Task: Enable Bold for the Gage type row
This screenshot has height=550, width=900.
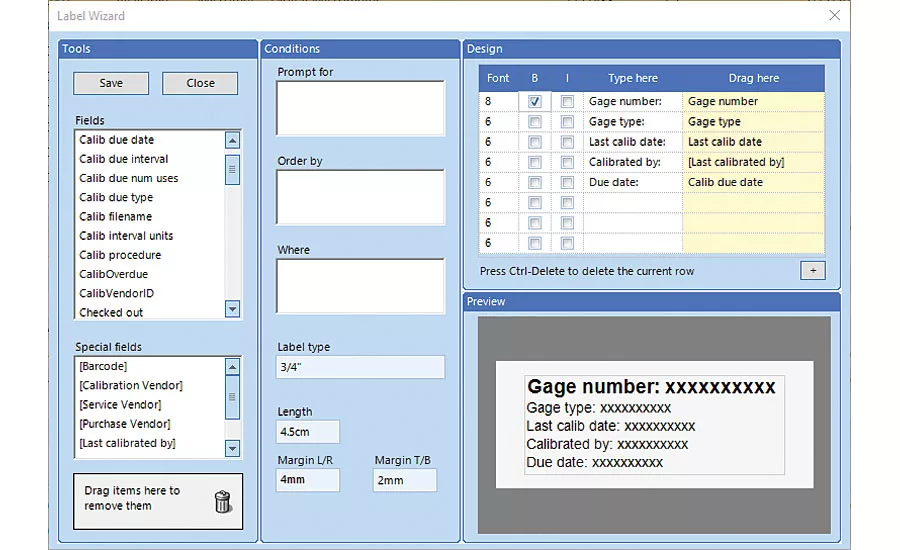Action: [x=534, y=122]
